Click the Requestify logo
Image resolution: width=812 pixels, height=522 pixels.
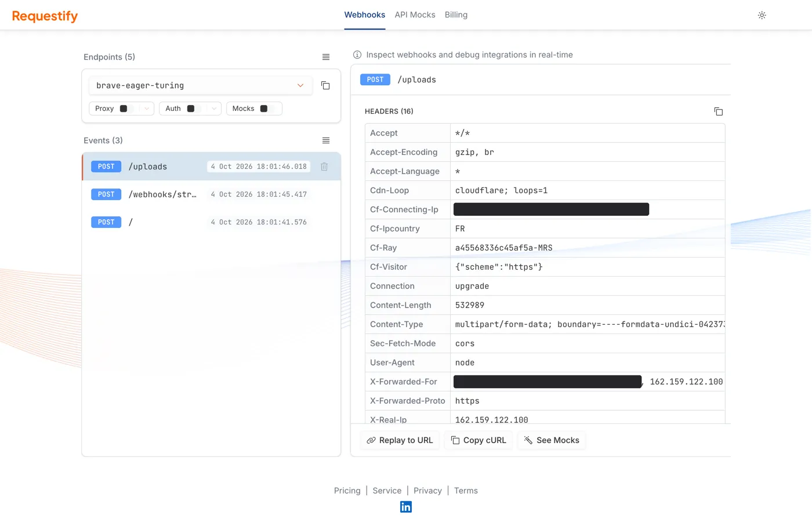pos(45,16)
